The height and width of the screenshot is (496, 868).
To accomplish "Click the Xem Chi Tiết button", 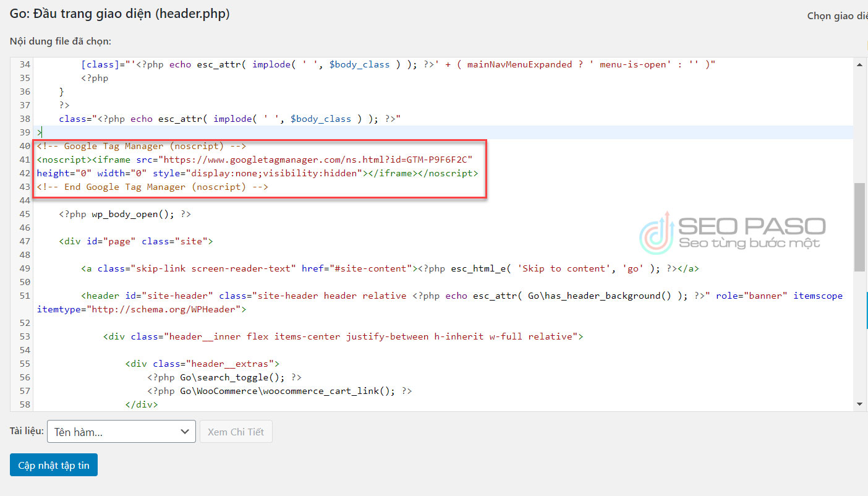I will [236, 432].
